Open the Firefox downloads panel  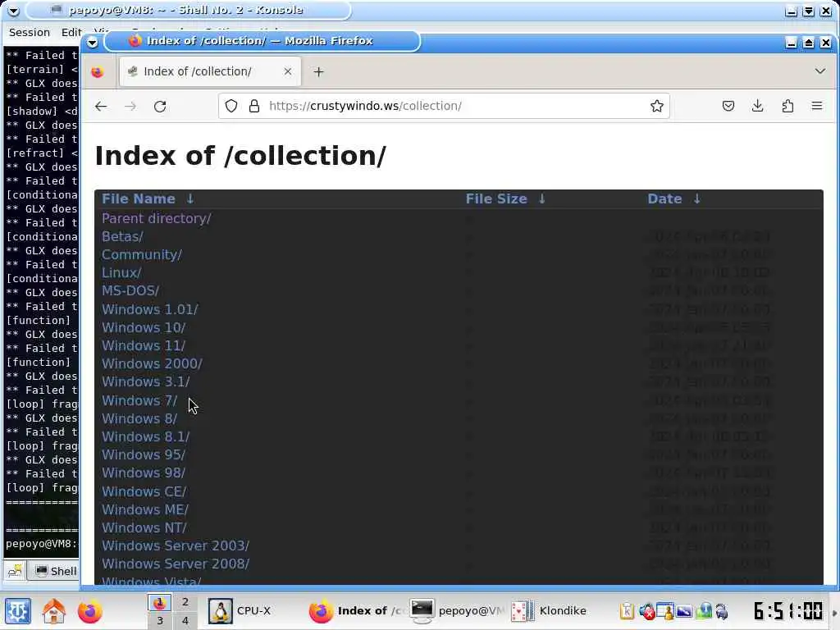(757, 106)
